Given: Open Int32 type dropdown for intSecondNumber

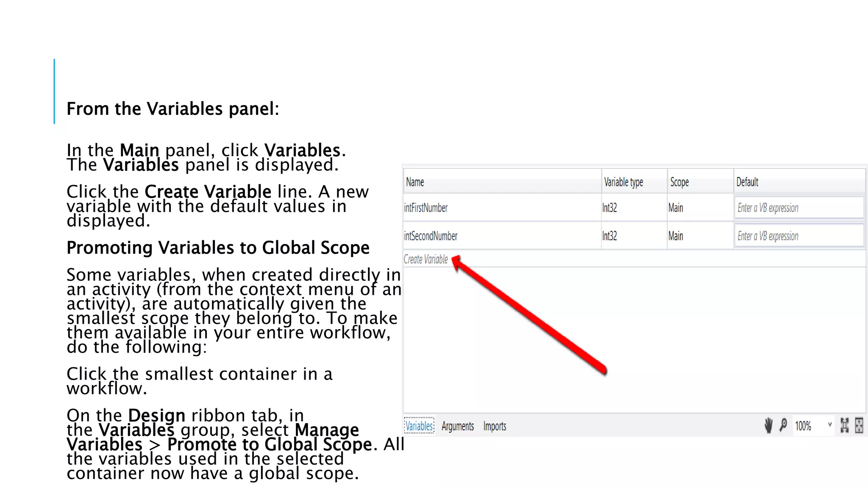Looking at the screenshot, I should tap(609, 236).
